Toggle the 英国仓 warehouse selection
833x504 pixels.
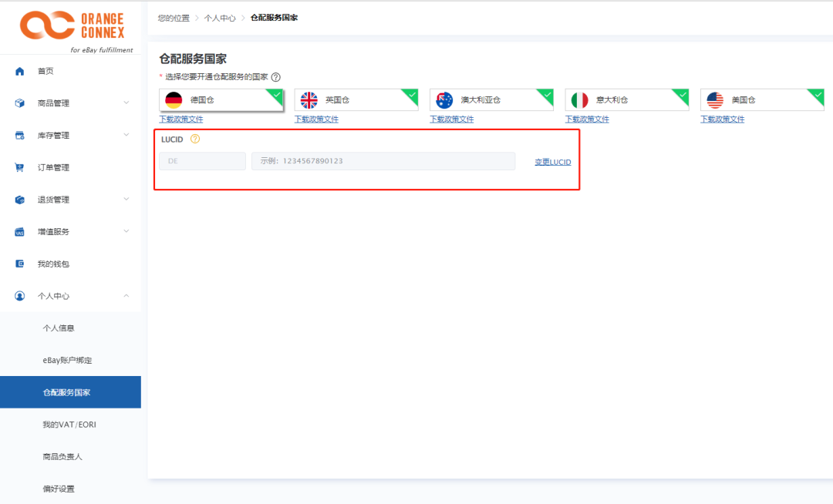coord(356,100)
